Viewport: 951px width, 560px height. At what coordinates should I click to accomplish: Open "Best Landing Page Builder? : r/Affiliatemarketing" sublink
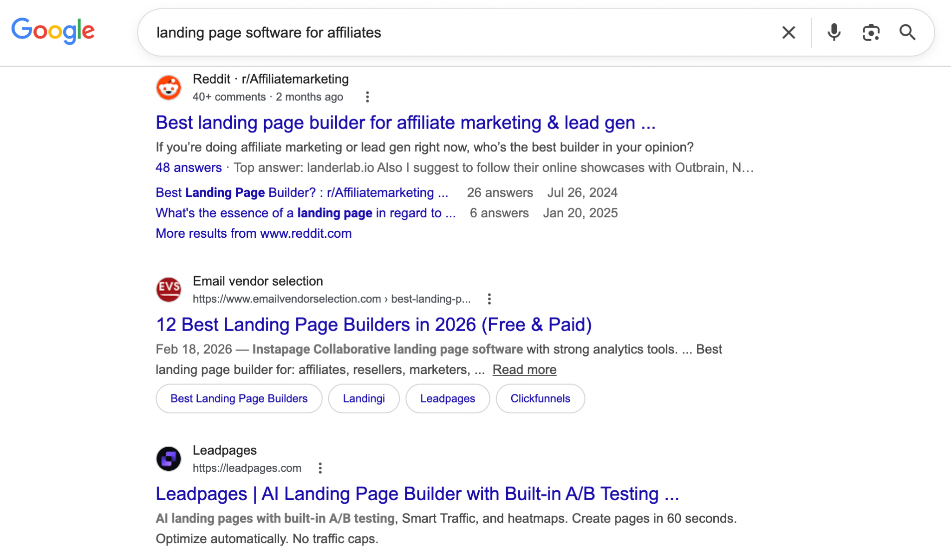tap(302, 192)
